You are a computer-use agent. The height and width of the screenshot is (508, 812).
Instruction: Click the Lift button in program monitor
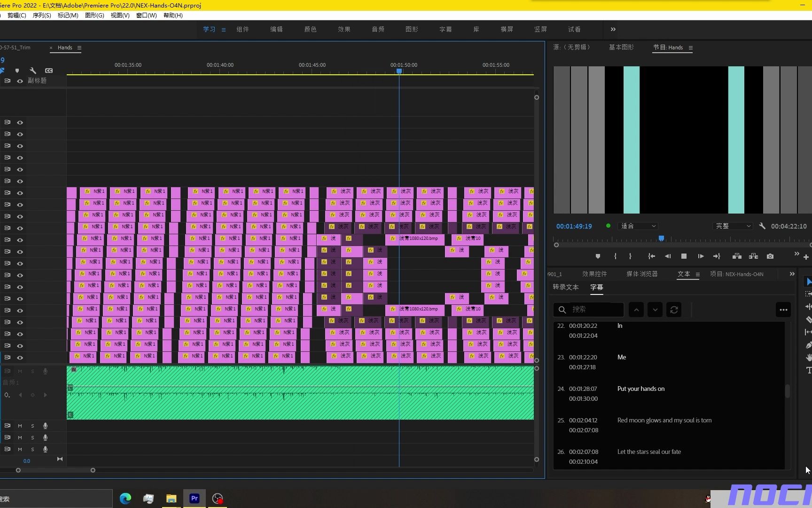(x=737, y=256)
